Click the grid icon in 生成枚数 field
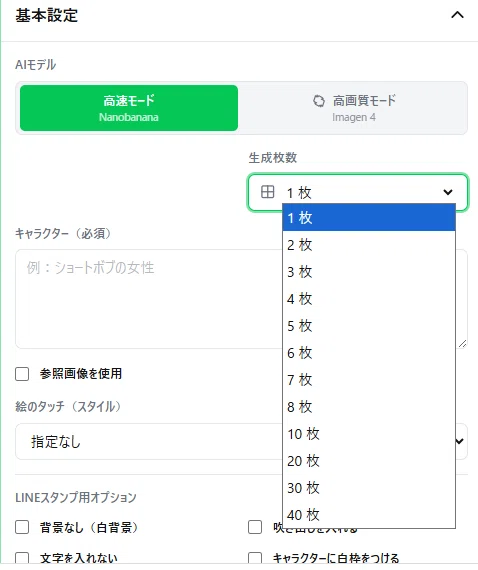The height and width of the screenshot is (570, 478). [x=268, y=192]
